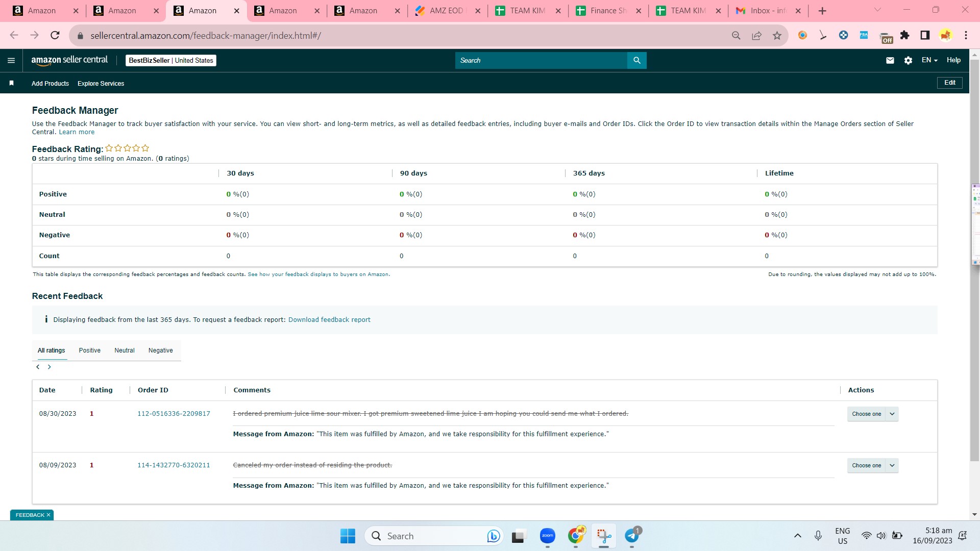This screenshot has width=980, height=551.
Task: Open the mail messages icon in header
Action: pyautogui.click(x=890, y=60)
